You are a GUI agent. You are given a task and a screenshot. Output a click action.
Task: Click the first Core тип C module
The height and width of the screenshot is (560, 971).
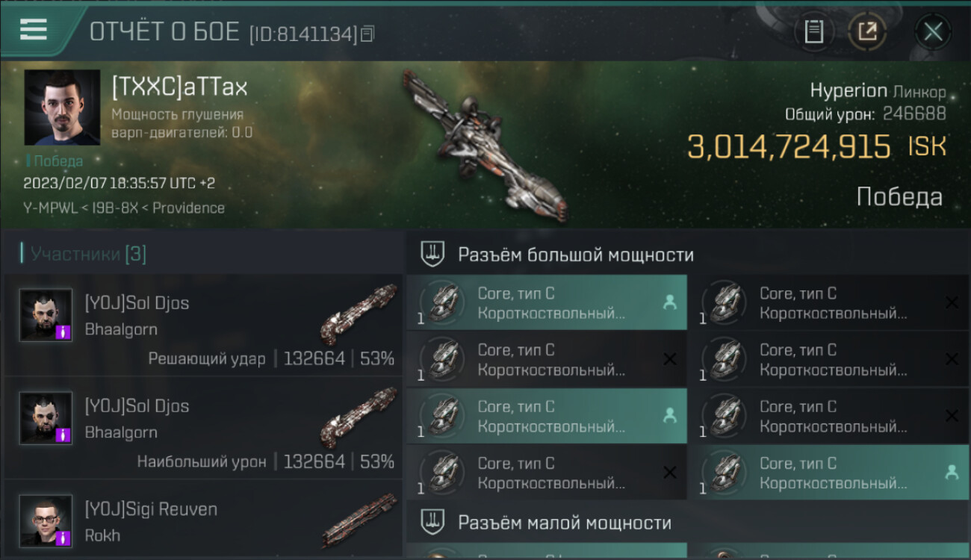[547, 302]
